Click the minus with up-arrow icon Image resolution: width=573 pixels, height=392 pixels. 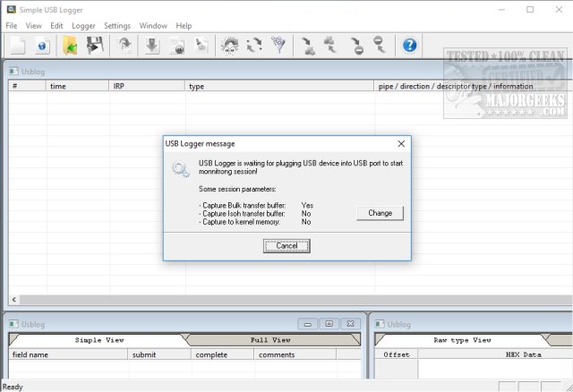pyautogui.click(x=380, y=45)
